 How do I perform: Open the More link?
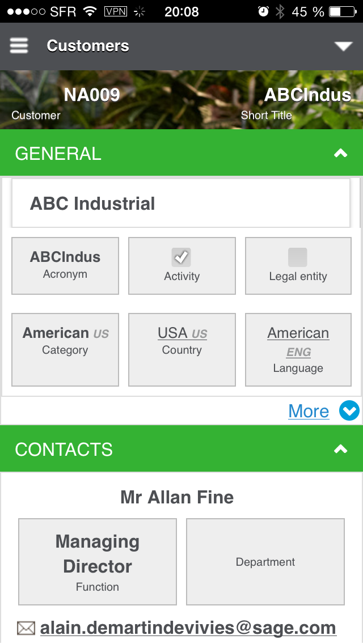coord(309,411)
